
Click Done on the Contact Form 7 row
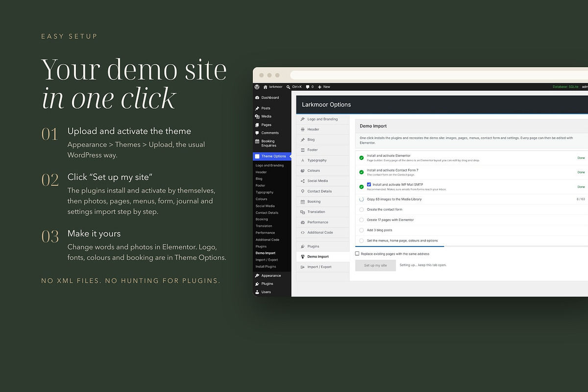[x=581, y=172]
